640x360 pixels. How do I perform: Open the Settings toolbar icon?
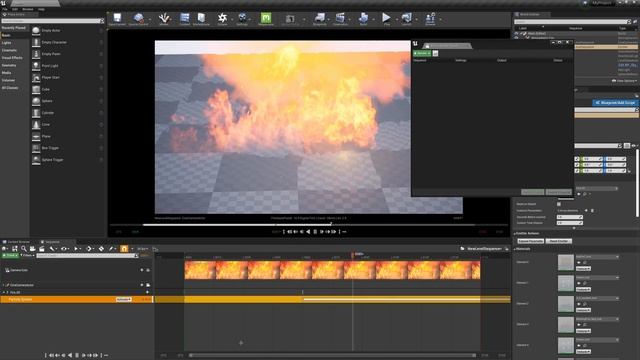(x=242, y=18)
